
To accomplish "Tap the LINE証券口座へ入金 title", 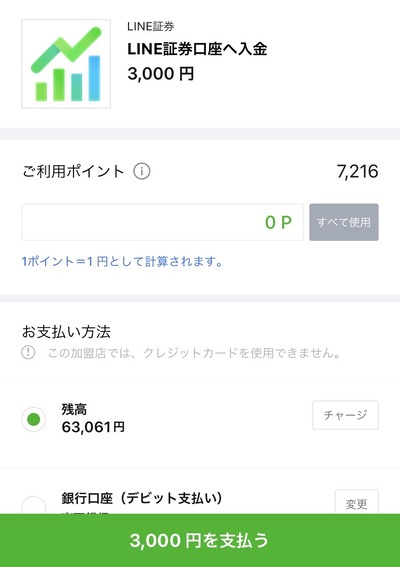I will click(197, 49).
